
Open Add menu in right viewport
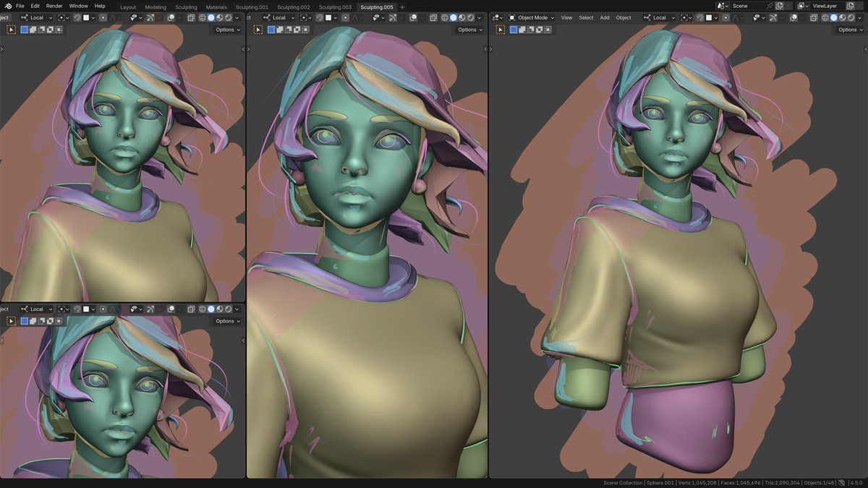(x=605, y=17)
